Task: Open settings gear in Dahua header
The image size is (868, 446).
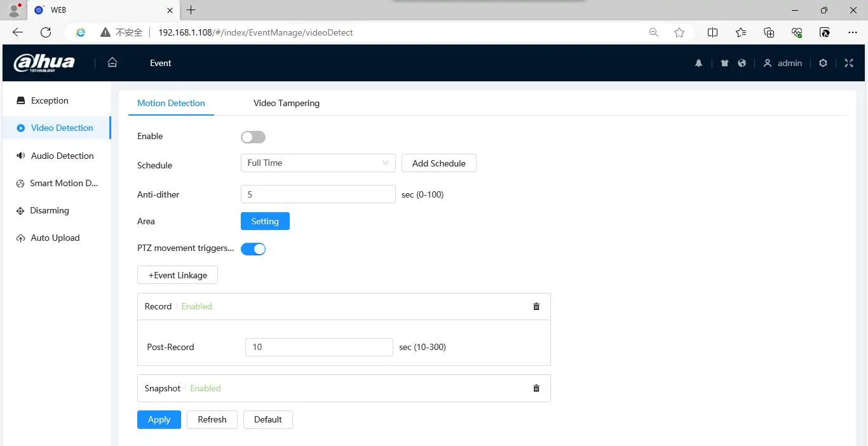Action: click(823, 63)
